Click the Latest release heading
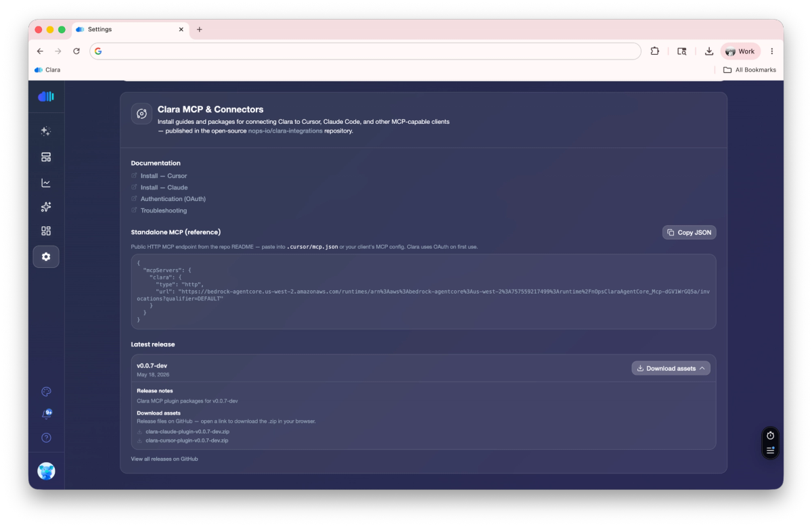812x527 pixels. (153, 344)
